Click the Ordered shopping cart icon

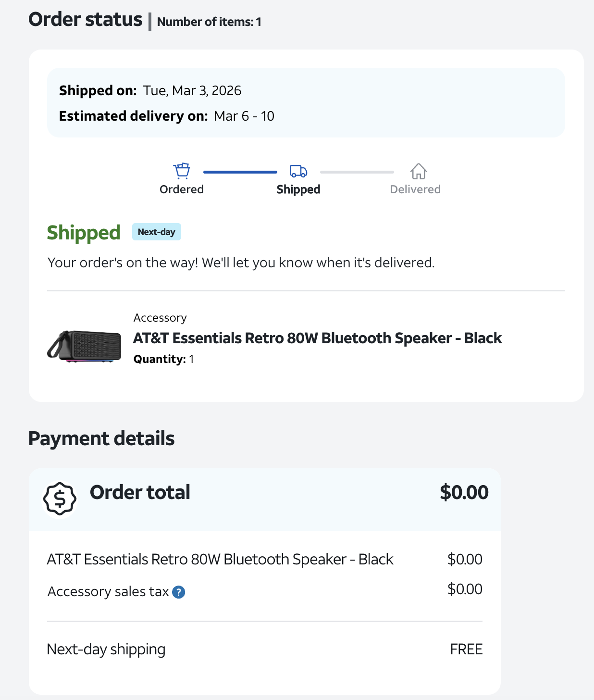tap(182, 171)
